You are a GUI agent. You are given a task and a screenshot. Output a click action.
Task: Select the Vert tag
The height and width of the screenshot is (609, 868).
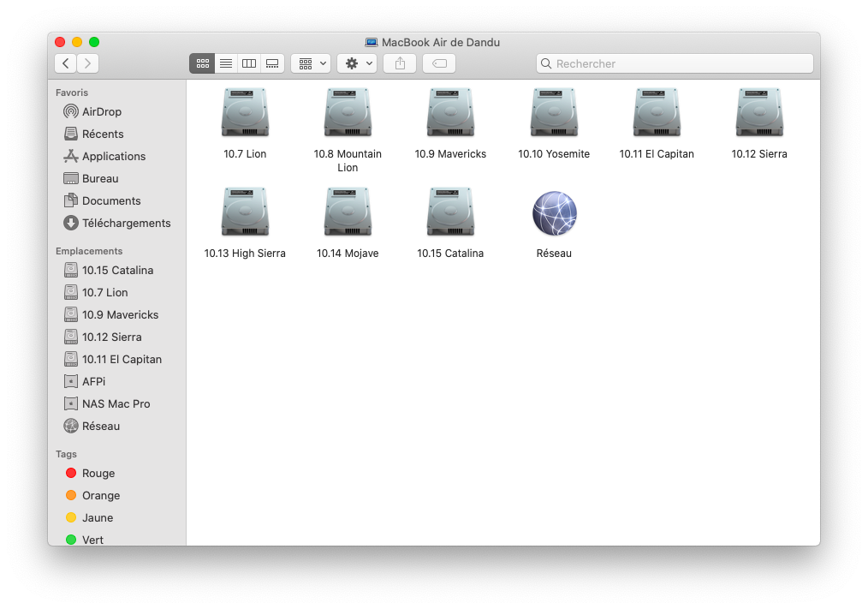click(84, 540)
